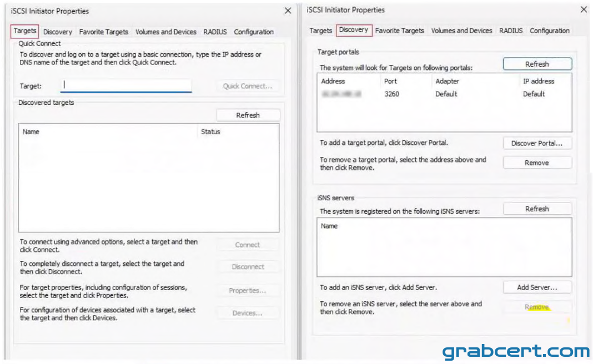Remove the selected target portal

(537, 163)
